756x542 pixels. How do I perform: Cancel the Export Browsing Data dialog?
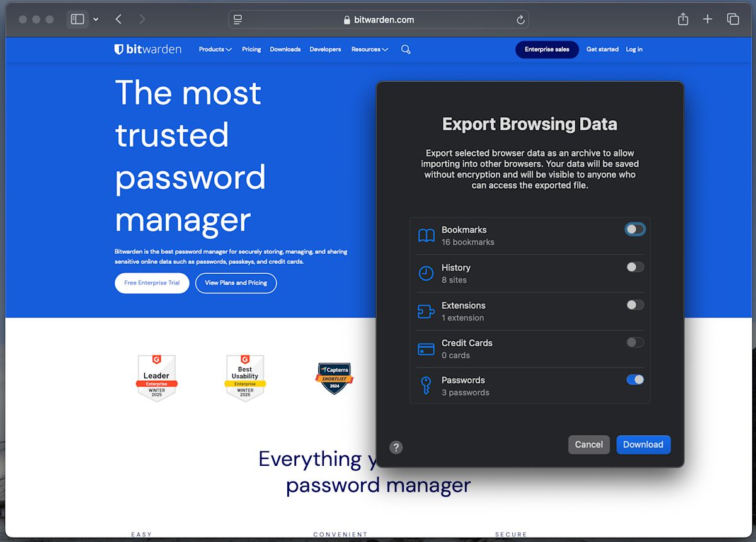(589, 444)
